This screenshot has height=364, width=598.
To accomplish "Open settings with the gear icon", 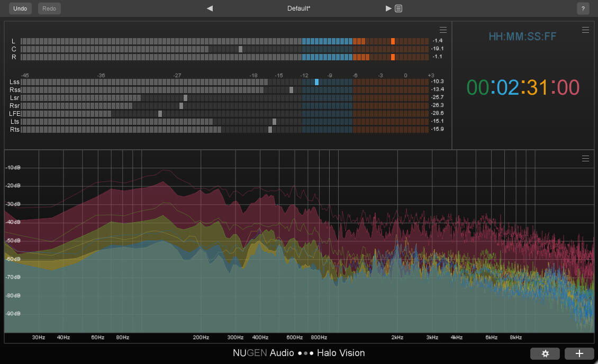I will point(545,353).
